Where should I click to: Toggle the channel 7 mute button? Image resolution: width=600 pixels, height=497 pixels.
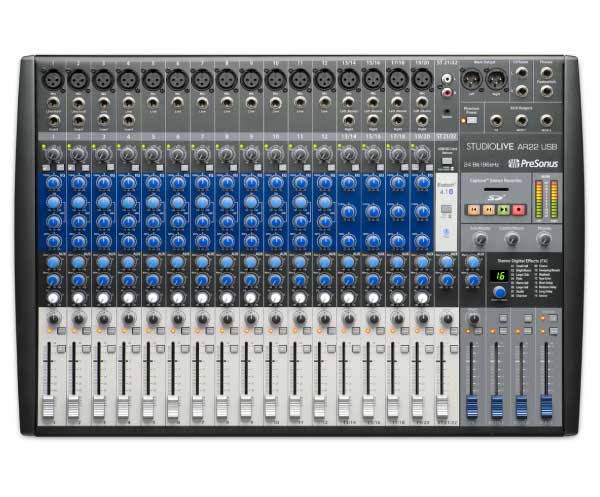click(x=209, y=331)
